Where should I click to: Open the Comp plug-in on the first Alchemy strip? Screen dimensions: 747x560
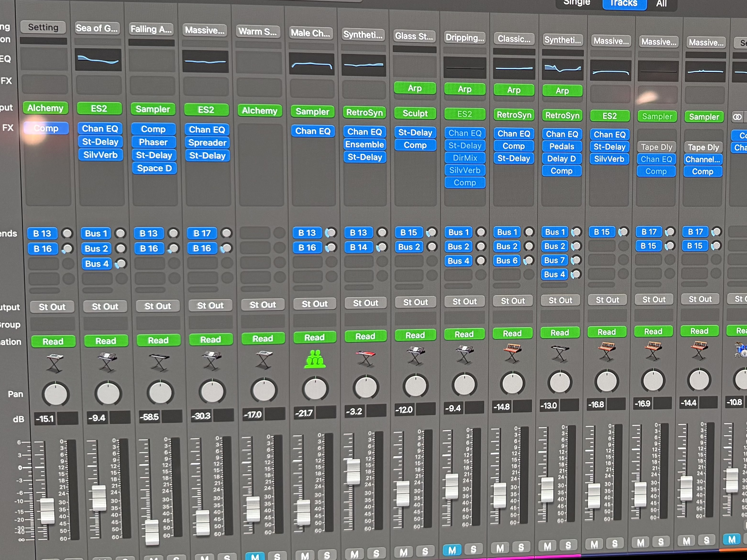click(x=46, y=128)
